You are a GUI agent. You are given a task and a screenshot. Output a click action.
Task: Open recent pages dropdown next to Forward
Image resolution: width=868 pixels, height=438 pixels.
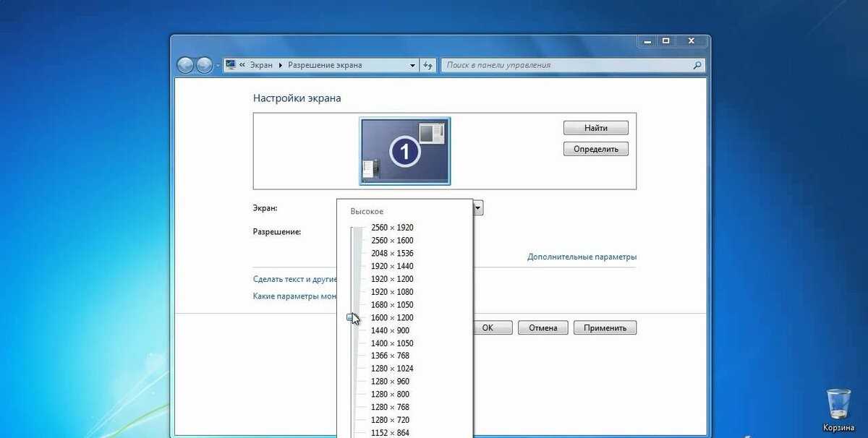(217, 65)
